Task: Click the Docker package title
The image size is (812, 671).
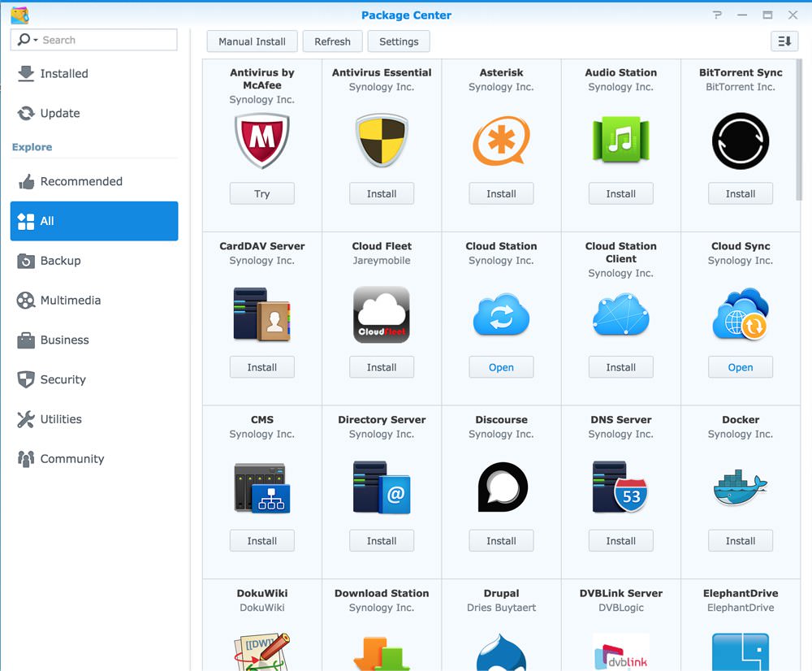Action: (741, 420)
